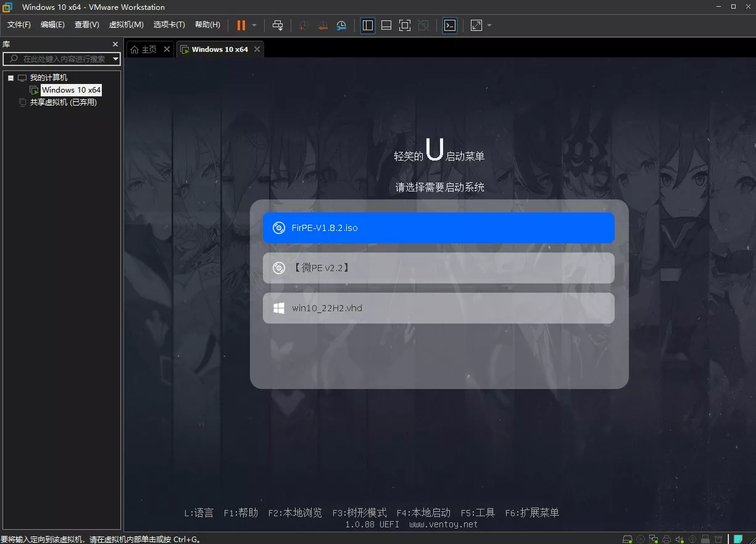Pause the virtual machine with the orange button

point(241,25)
